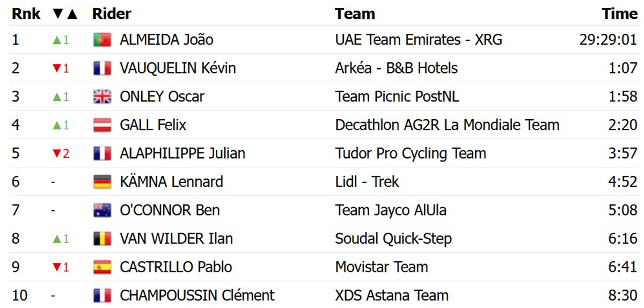Sort the table by Rnk column
This screenshot has height=308, width=644.
[x=26, y=14]
